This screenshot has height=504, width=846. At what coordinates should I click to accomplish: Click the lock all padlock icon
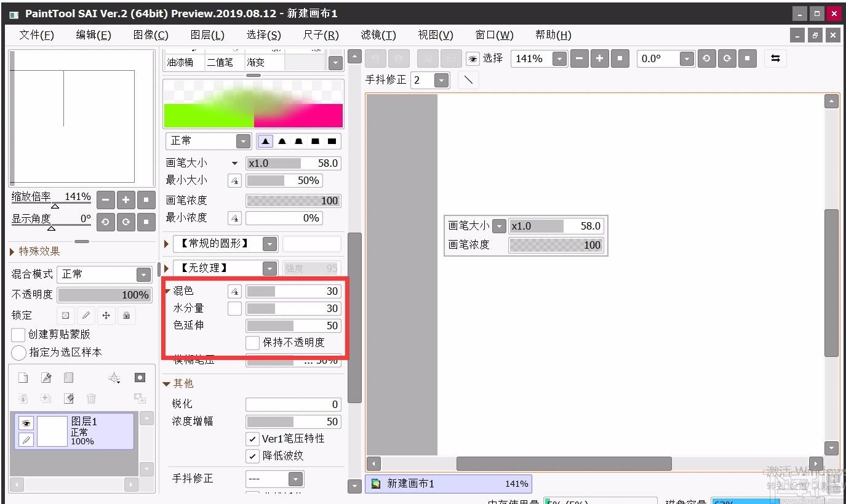pos(126,315)
